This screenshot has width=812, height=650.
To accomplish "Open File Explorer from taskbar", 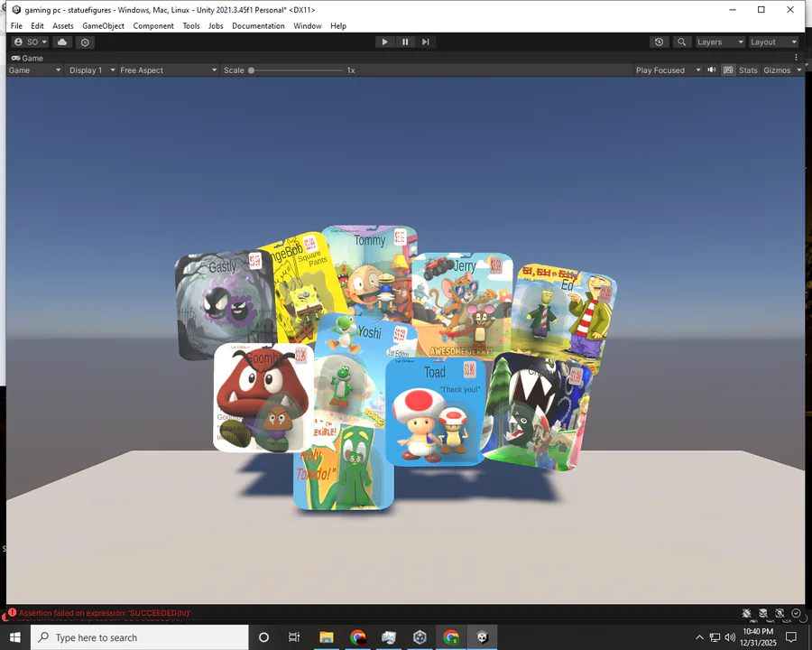I will coord(327,637).
